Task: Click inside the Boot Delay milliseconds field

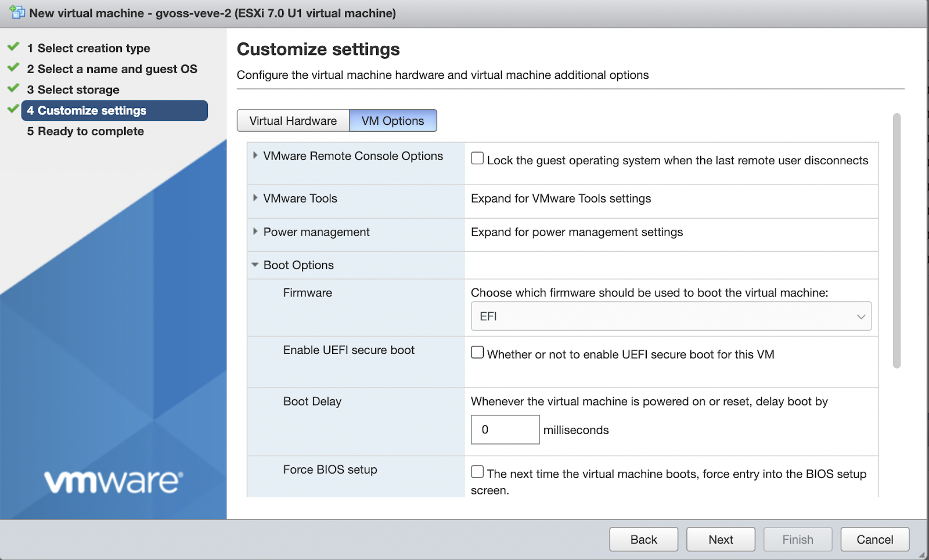Action: [x=505, y=429]
